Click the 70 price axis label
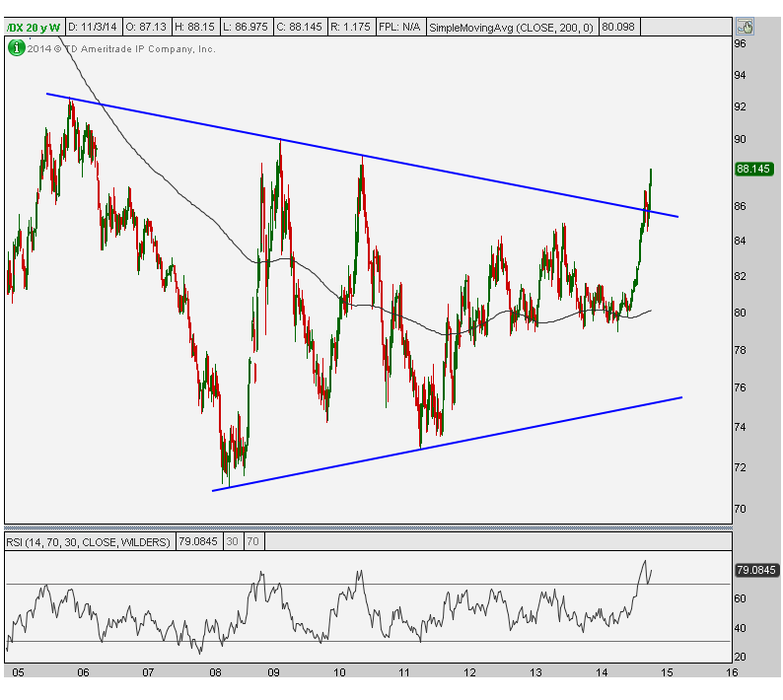783x700 pixels. pyautogui.click(x=740, y=510)
